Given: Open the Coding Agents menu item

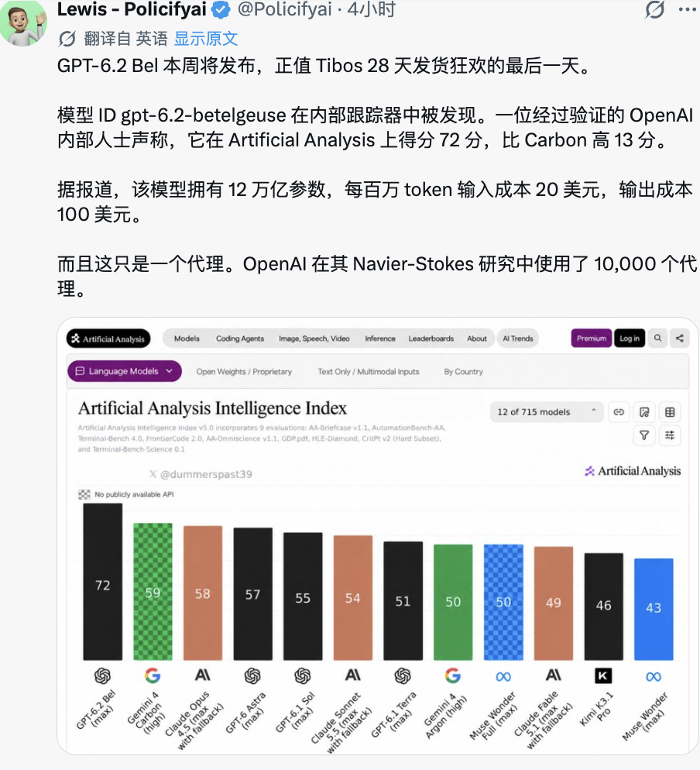Looking at the screenshot, I should [x=239, y=339].
